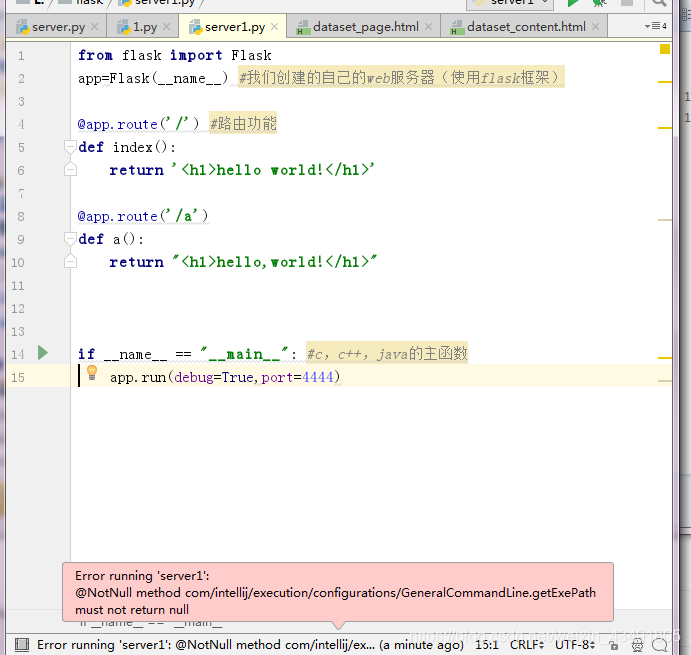
Task: Click the yellow inspection status indicator square
Action: pyautogui.click(x=665, y=49)
